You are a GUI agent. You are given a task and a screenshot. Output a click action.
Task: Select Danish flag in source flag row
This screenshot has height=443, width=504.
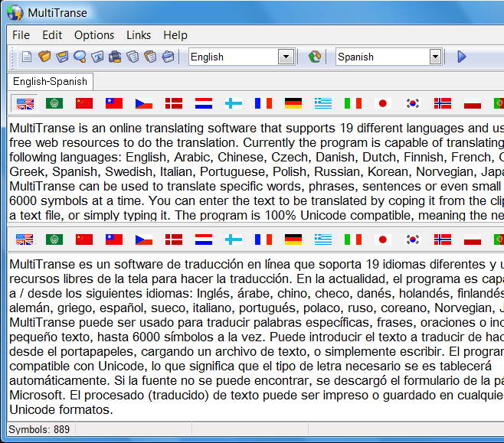click(x=174, y=103)
